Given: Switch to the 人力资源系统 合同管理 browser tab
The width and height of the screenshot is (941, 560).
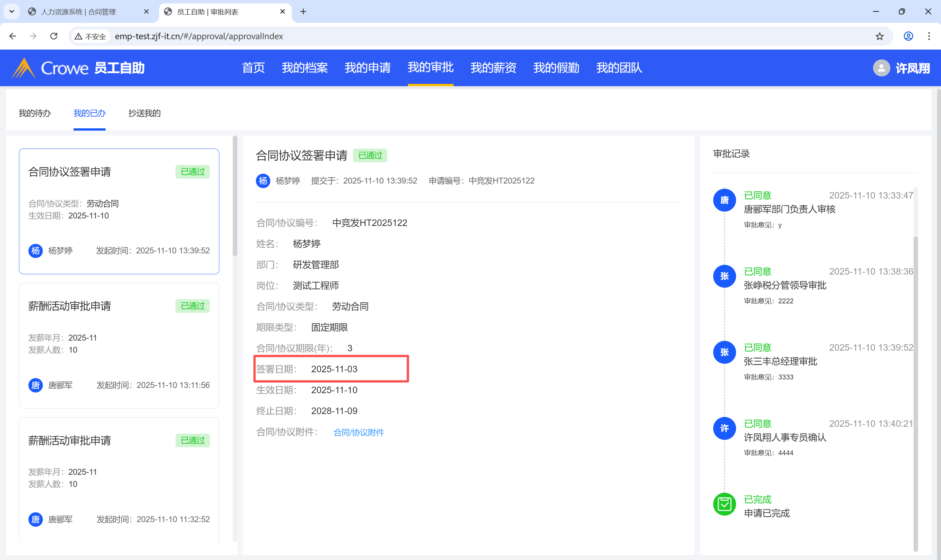Looking at the screenshot, I should click(x=78, y=12).
